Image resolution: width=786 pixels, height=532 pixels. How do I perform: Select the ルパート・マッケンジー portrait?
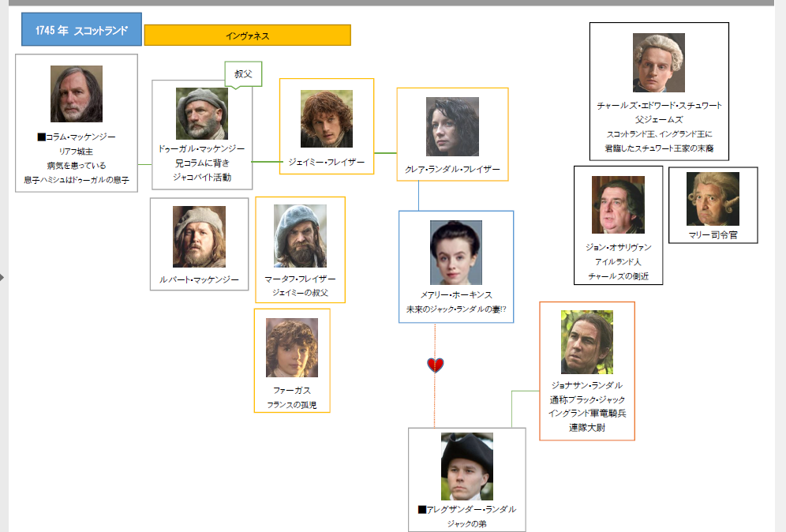tap(199, 237)
